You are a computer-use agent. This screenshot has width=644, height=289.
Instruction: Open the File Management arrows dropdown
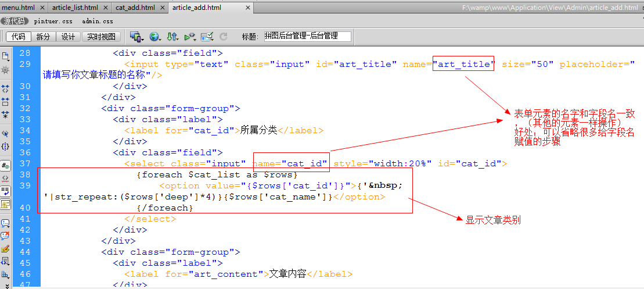[172, 37]
